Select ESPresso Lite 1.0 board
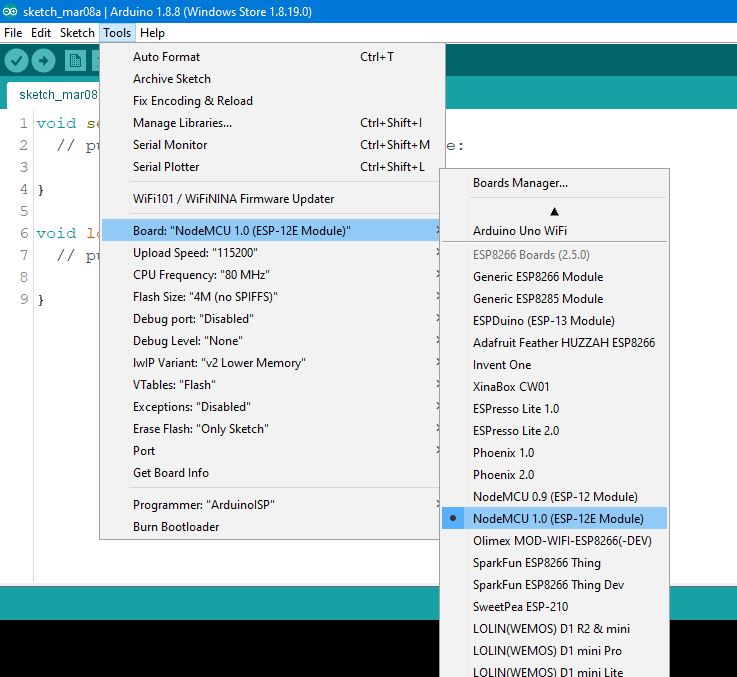Viewport: 737px width, 677px height. (555, 409)
